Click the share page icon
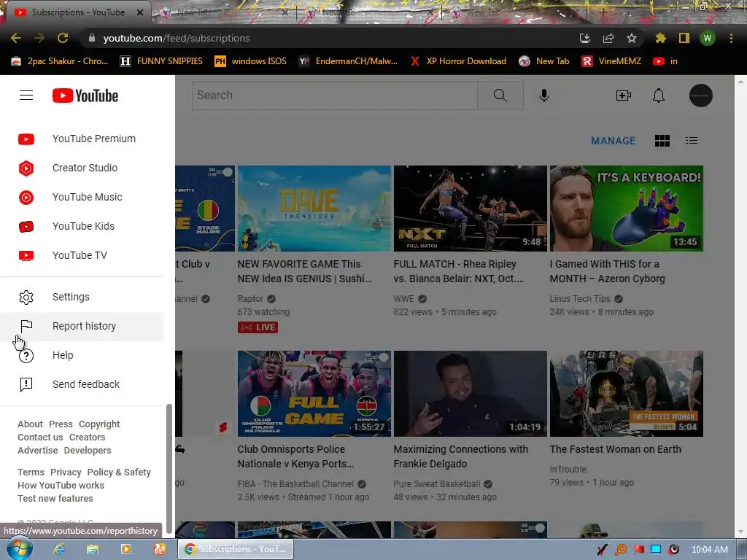The image size is (747, 560). click(608, 38)
